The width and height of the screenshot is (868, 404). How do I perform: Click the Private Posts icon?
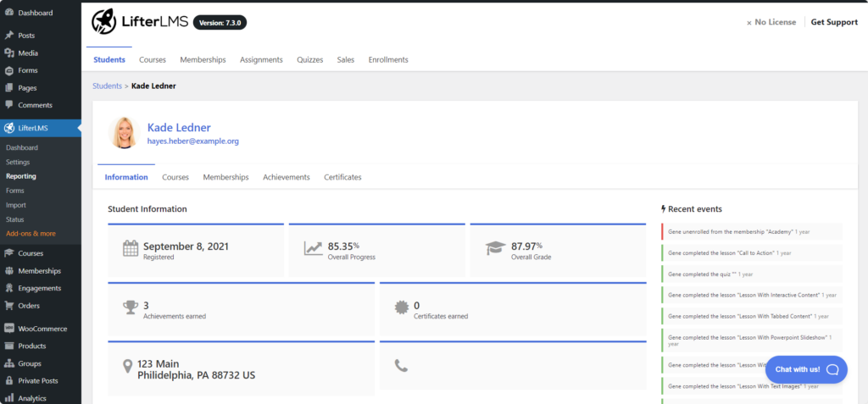point(9,381)
